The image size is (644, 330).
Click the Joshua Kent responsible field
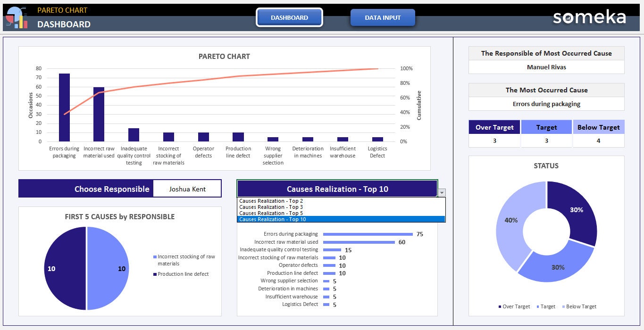coord(187,189)
